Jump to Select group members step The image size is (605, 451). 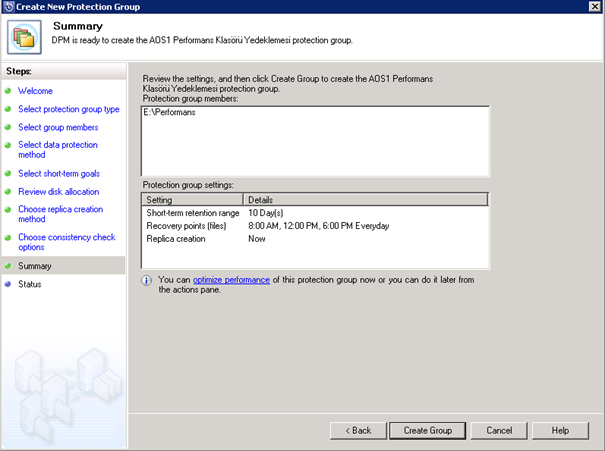point(56,127)
